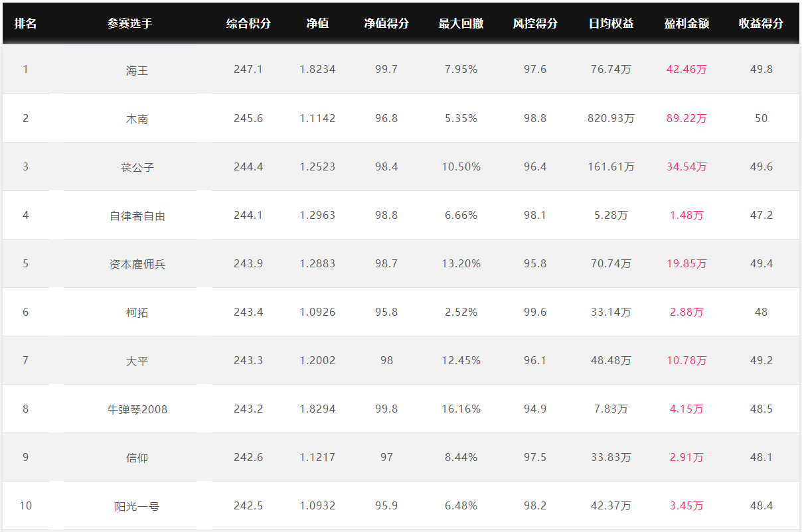Open contestant 海王's name link

[137, 70]
